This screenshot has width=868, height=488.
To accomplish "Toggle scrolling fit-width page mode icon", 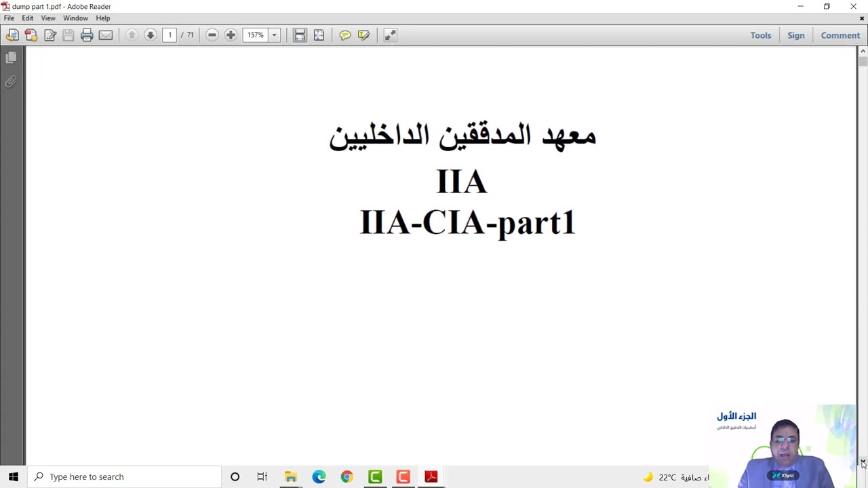I will click(x=300, y=35).
